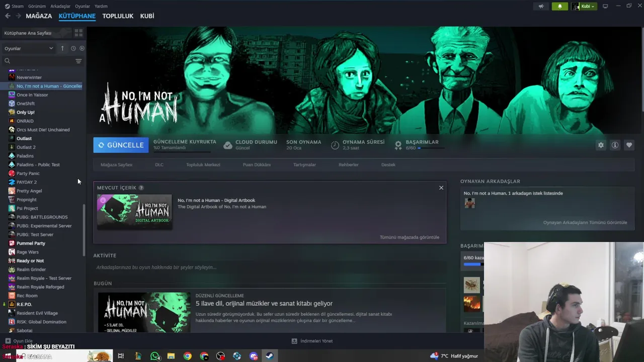Image resolution: width=644 pixels, height=362 pixels.
Task: Open the Görünüm menu
Action: (37, 6)
